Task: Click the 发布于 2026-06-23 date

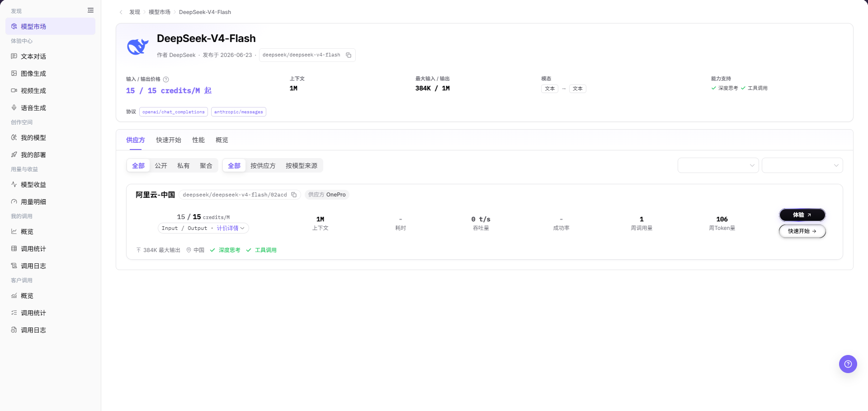Action: tap(227, 55)
